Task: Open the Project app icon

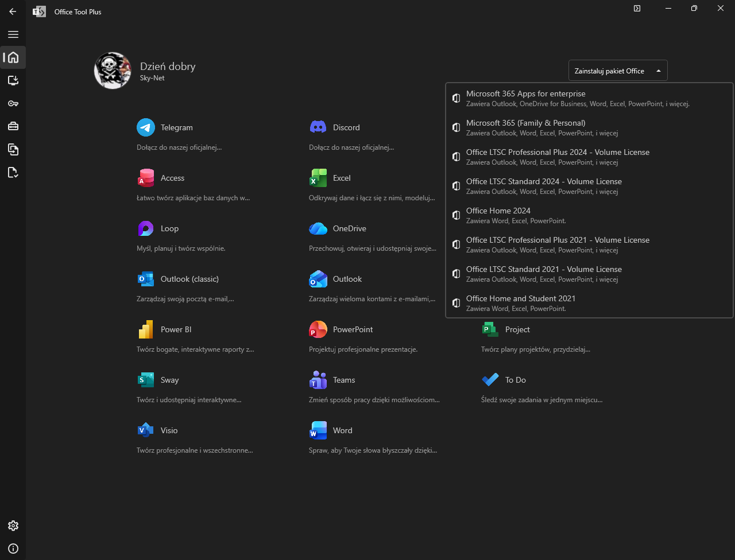Action: [490, 329]
